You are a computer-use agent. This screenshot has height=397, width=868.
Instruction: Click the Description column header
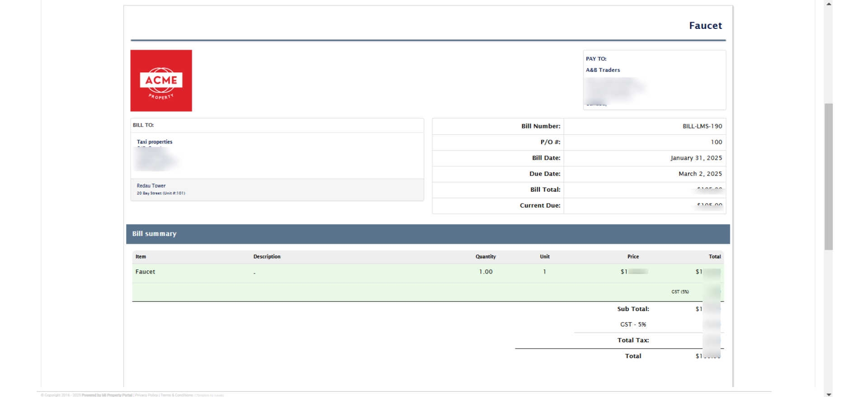point(267,257)
